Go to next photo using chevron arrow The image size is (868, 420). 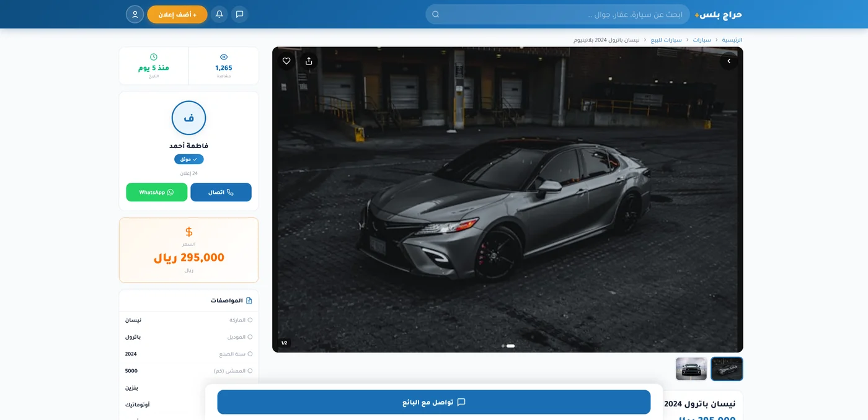[729, 61]
